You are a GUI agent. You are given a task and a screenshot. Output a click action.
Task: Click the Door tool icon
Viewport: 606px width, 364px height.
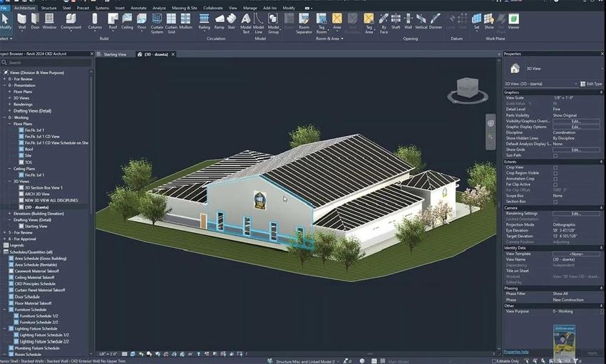click(35, 20)
